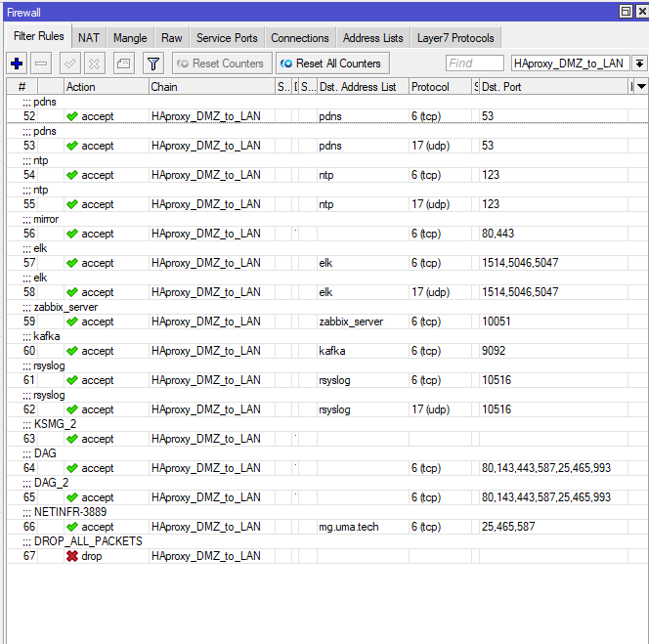The height and width of the screenshot is (644, 649).
Task: Click the Comment icon in toolbar
Action: pyautogui.click(x=123, y=64)
